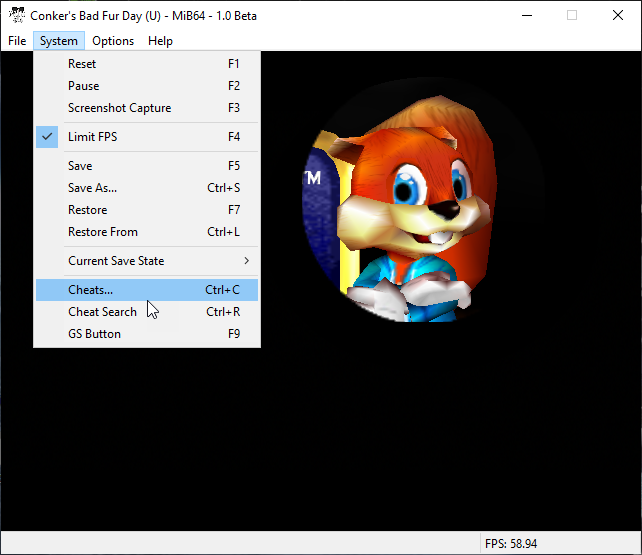Open the Options menu

[113, 41]
